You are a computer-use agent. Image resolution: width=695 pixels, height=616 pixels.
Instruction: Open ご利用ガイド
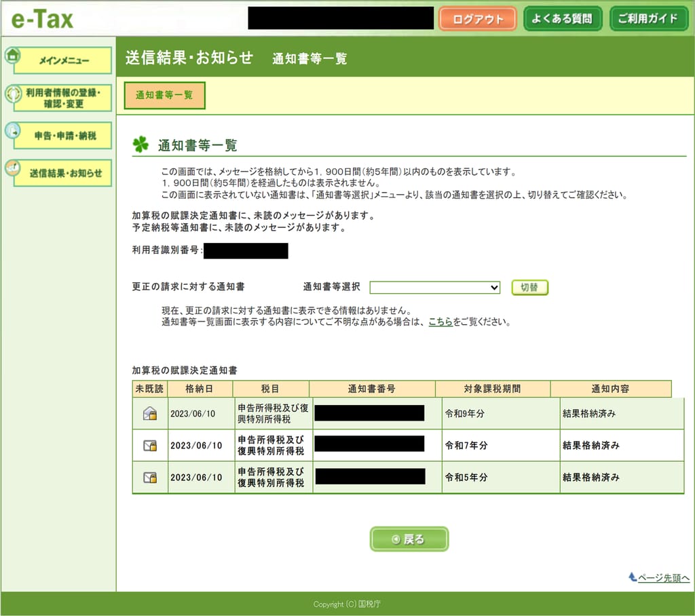[x=649, y=18]
